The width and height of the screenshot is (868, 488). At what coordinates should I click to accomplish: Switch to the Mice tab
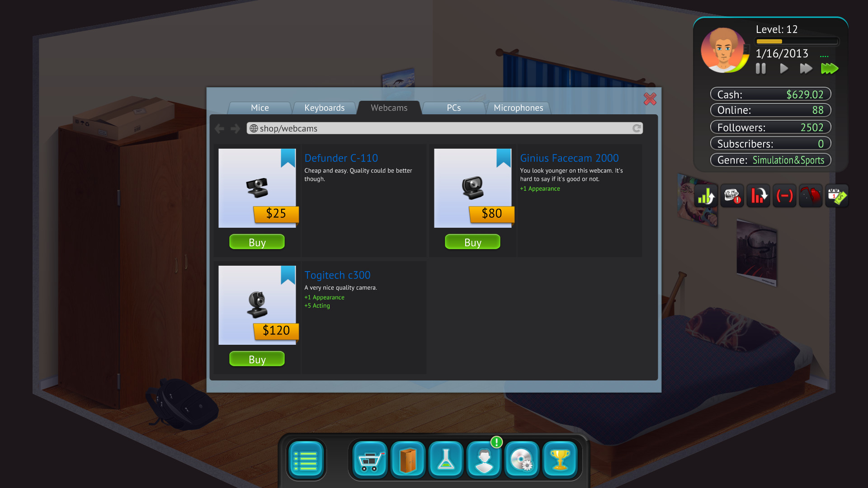[x=259, y=107]
